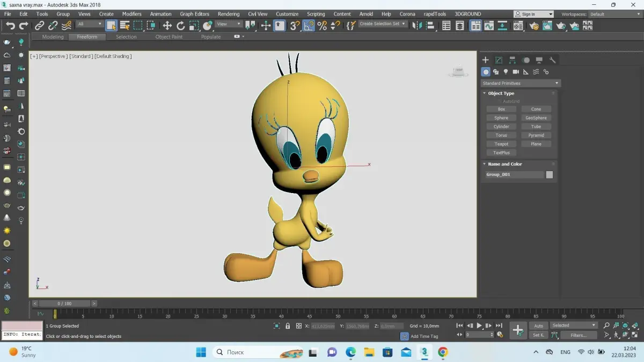Screen dimensions: 644x362
Task: Activate the Select Object tool
Action: (111, 25)
